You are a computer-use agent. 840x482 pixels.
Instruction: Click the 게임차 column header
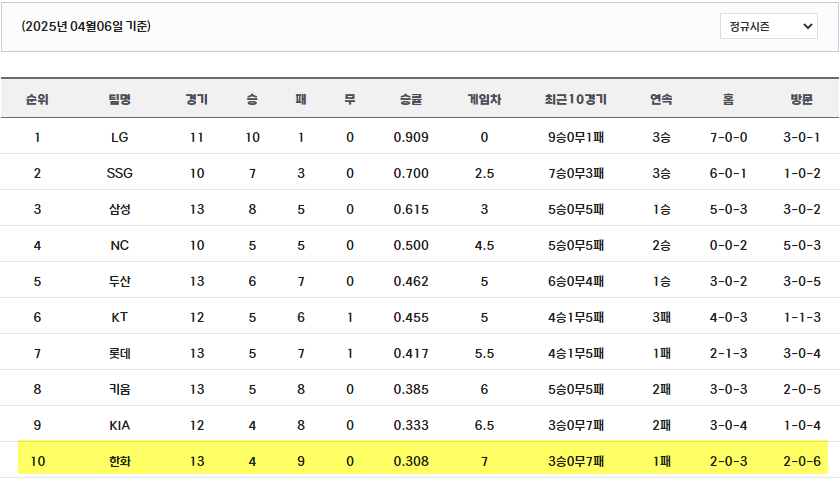pyautogui.click(x=484, y=99)
